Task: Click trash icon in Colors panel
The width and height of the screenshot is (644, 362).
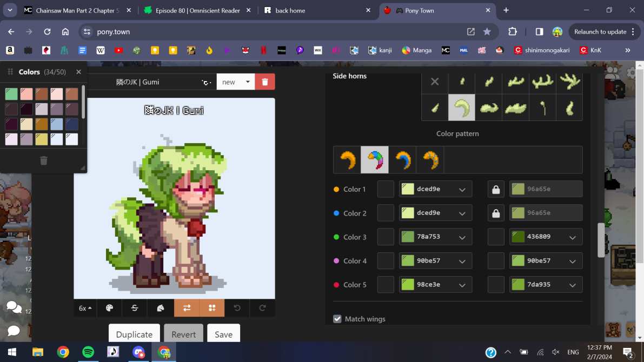Action: click(44, 160)
